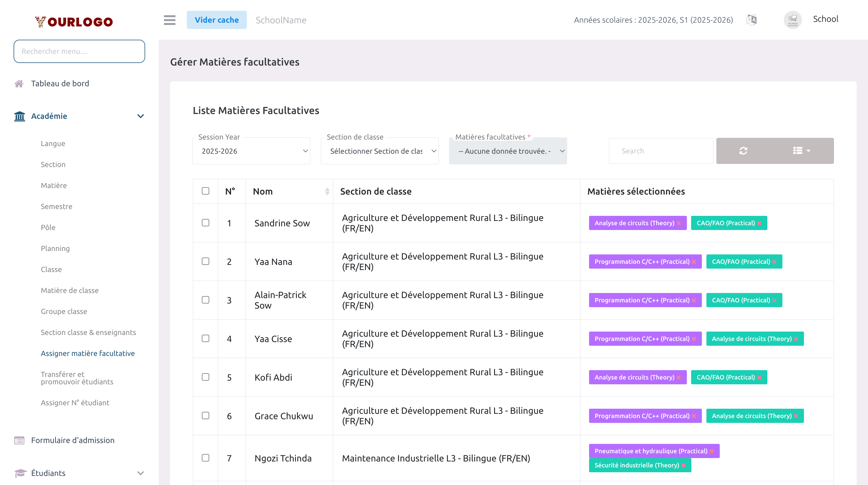The height and width of the screenshot is (485, 868).
Task: Toggle the select-all header checkbox
Action: pyautogui.click(x=205, y=191)
